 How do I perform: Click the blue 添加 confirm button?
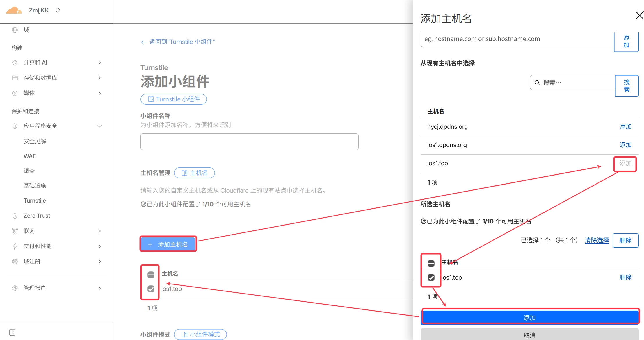[x=529, y=317]
